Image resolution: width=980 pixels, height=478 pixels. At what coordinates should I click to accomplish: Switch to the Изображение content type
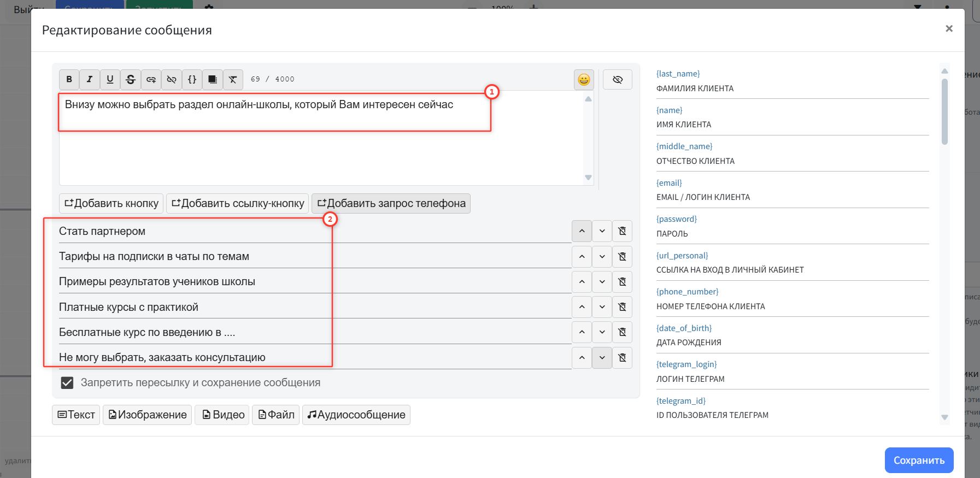point(148,415)
